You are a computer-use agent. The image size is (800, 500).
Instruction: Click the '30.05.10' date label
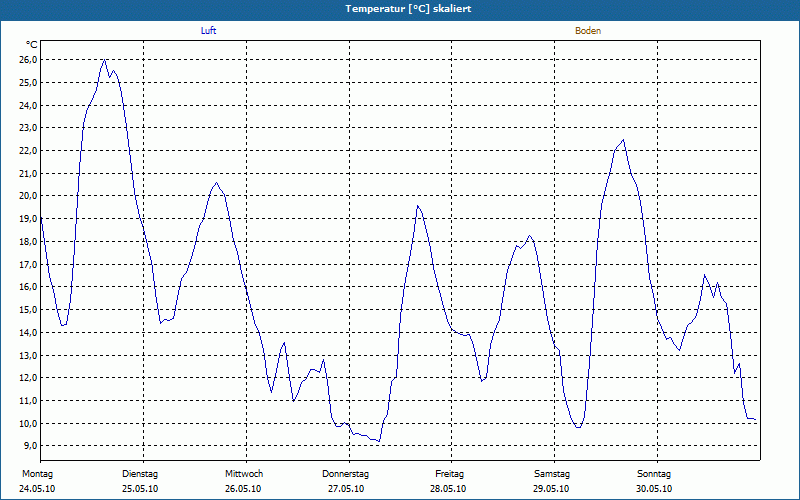coord(654,489)
